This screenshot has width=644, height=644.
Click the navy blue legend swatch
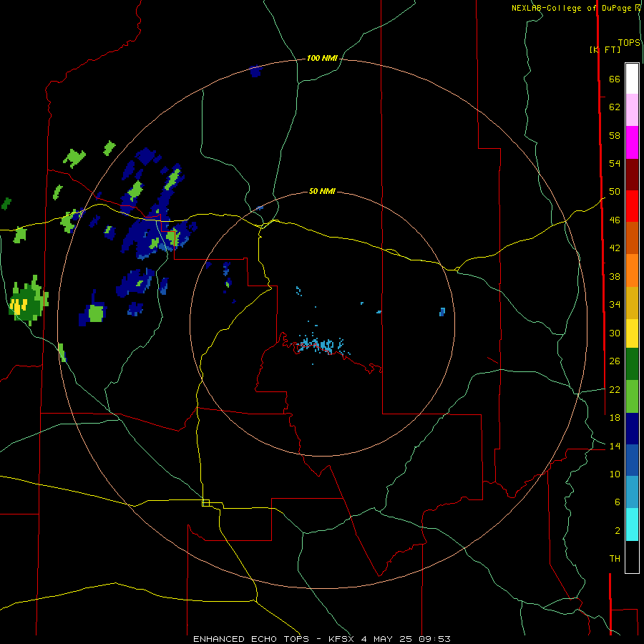click(632, 429)
